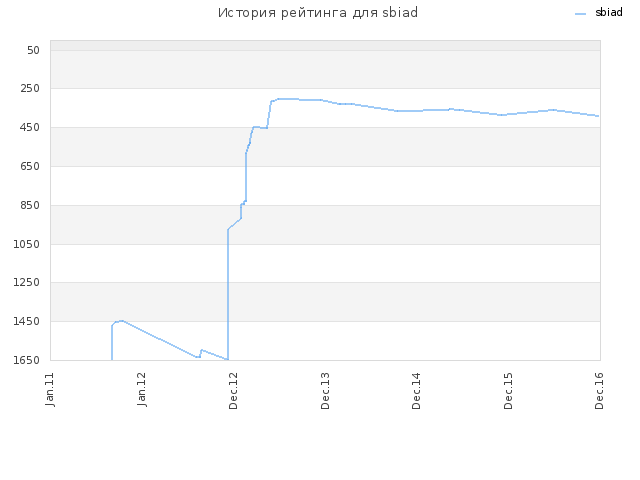
Task: Click the chart title for sbiad
Action: 318,13
